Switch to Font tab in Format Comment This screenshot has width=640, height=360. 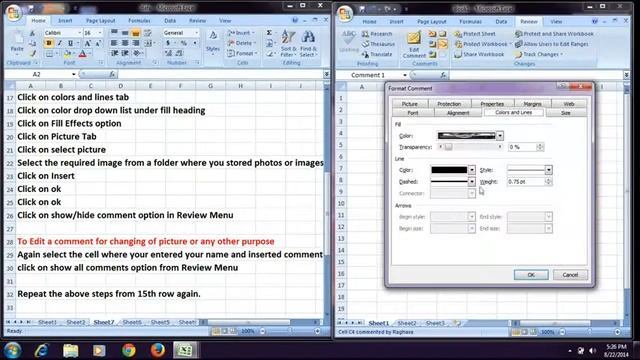[x=413, y=113]
